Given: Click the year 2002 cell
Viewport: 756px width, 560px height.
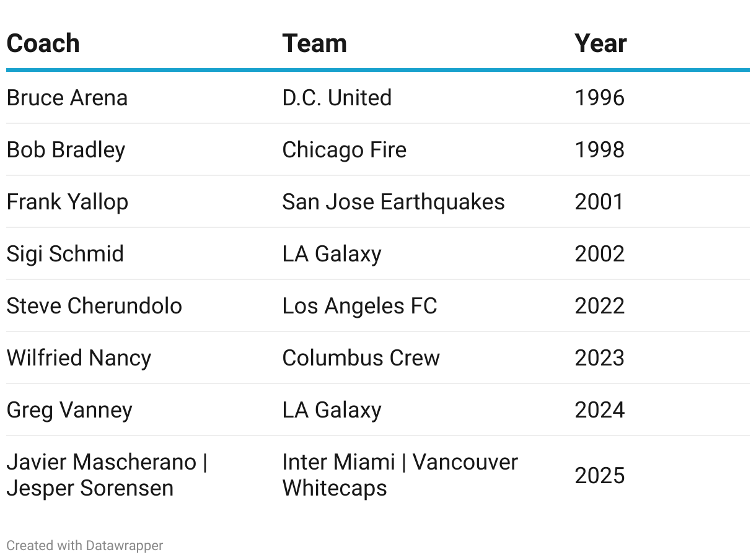Looking at the screenshot, I should [599, 254].
